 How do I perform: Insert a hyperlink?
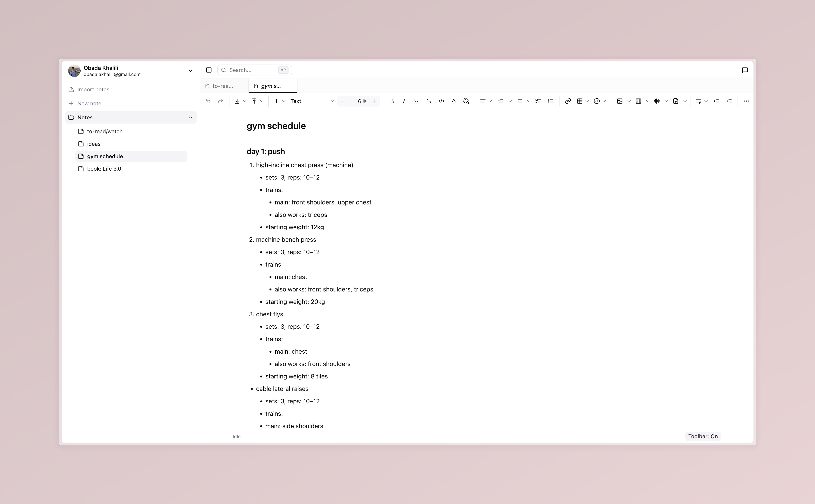click(568, 101)
